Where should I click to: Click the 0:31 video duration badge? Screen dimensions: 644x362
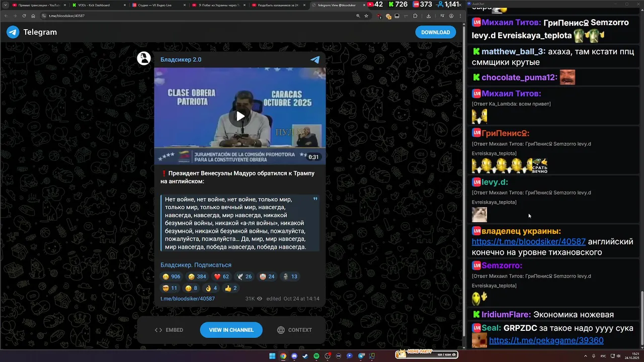tap(313, 157)
